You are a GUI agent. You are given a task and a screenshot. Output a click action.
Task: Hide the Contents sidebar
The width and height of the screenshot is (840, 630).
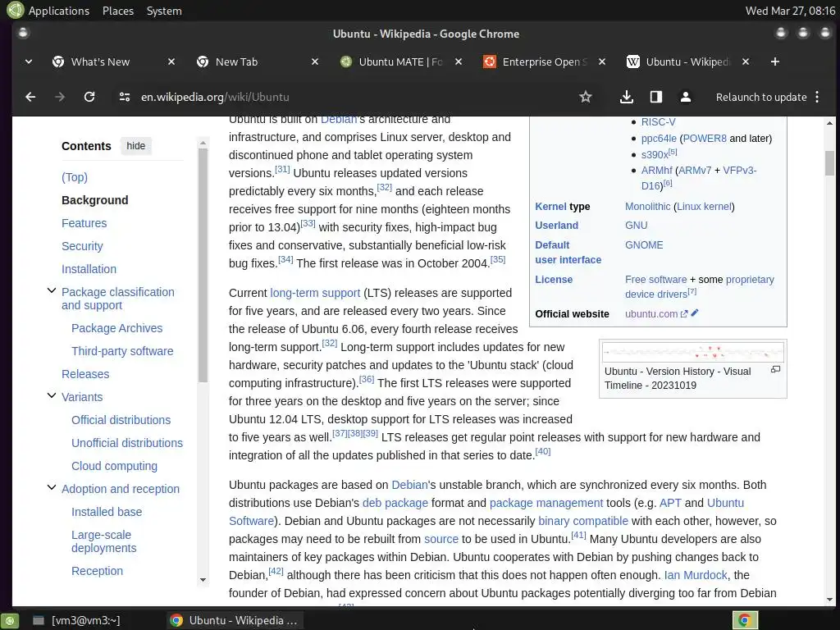click(x=136, y=146)
